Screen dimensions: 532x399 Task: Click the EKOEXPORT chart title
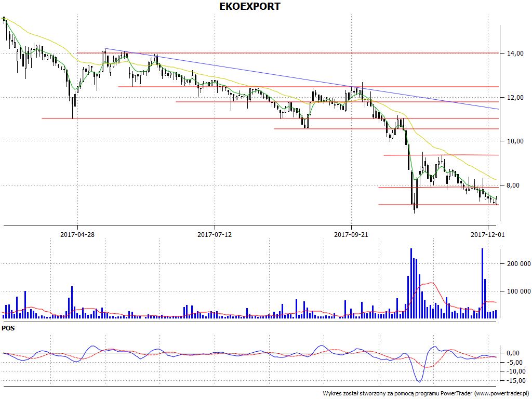(x=250, y=6)
